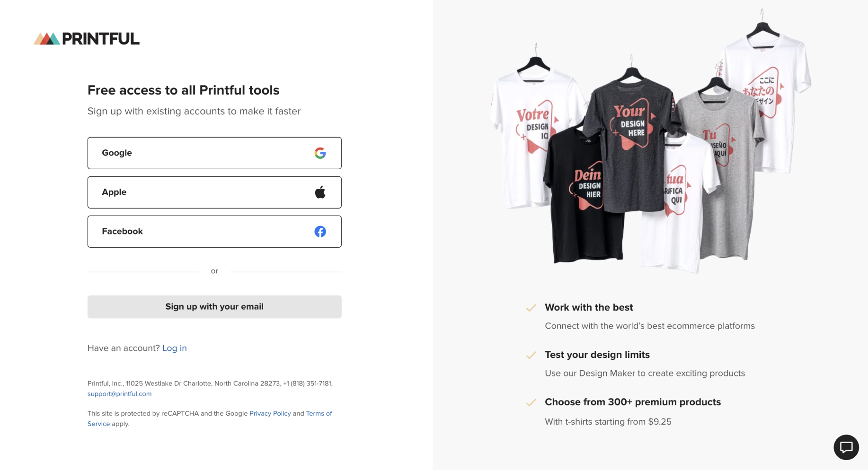This screenshot has width=868, height=470.
Task: Click the PRINTFUL wordmark text
Action: click(101, 39)
